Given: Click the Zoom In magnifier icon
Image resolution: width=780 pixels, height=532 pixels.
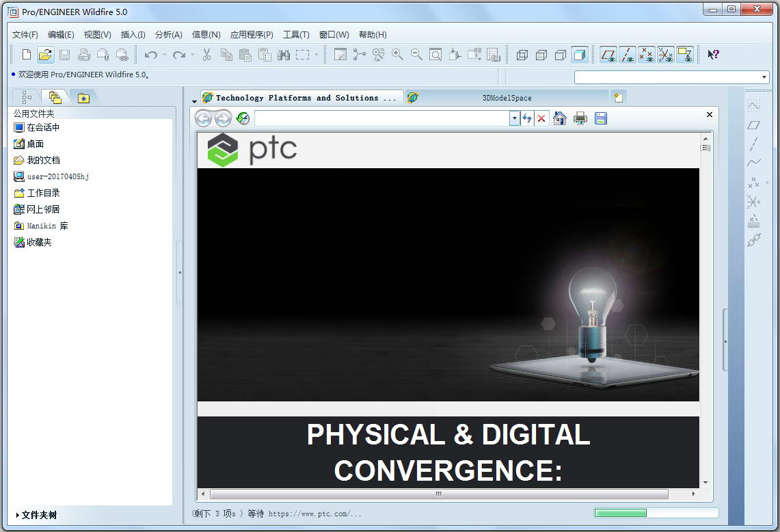Looking at the screenshot, I should (397, 55).
